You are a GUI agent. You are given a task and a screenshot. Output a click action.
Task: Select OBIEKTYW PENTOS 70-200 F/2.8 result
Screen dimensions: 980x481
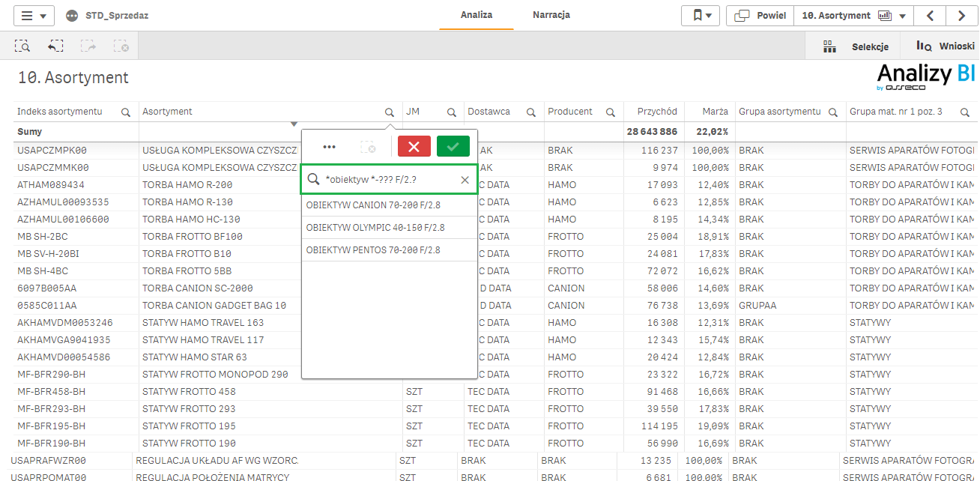(389, 250)
